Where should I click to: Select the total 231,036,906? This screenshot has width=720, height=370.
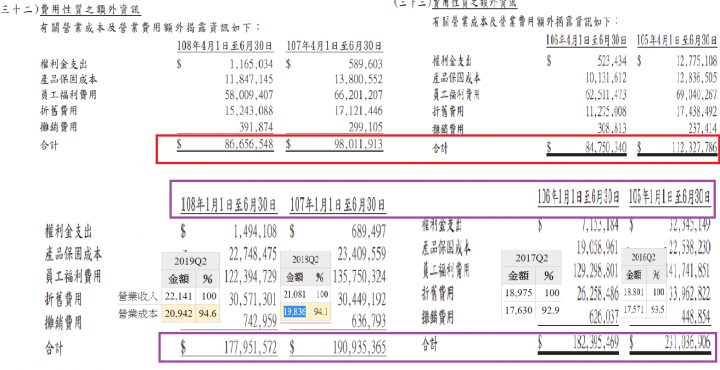tap(687, 342)
